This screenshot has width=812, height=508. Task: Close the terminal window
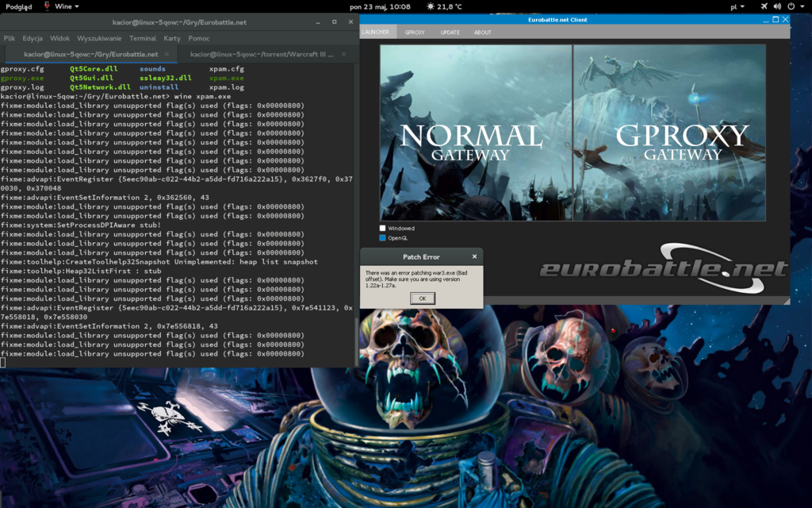[x=350, y=22]
